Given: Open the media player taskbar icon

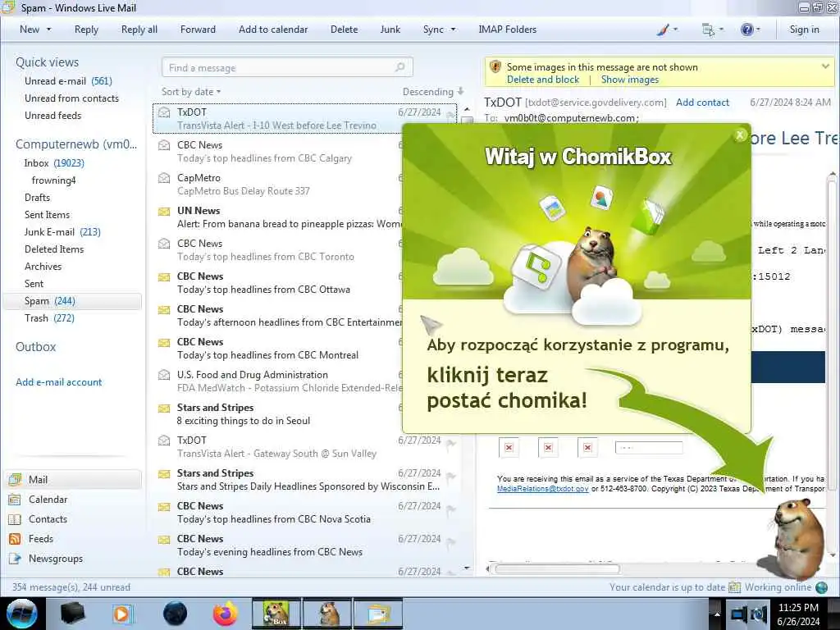Looking at the screenshot, I should (x=123, y=614).
